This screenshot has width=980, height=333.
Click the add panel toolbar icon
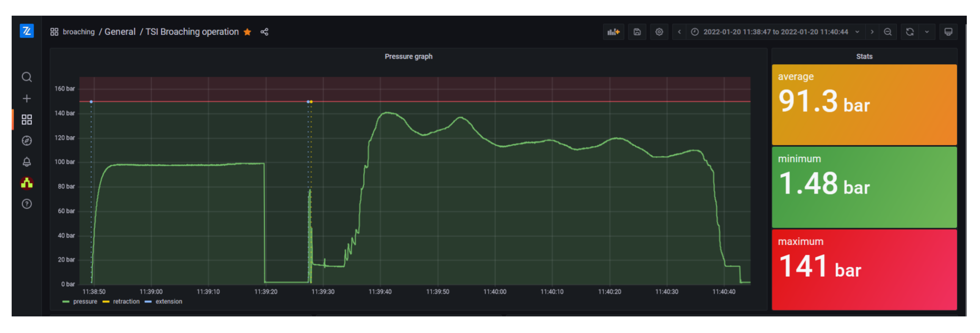click(613, 32)
